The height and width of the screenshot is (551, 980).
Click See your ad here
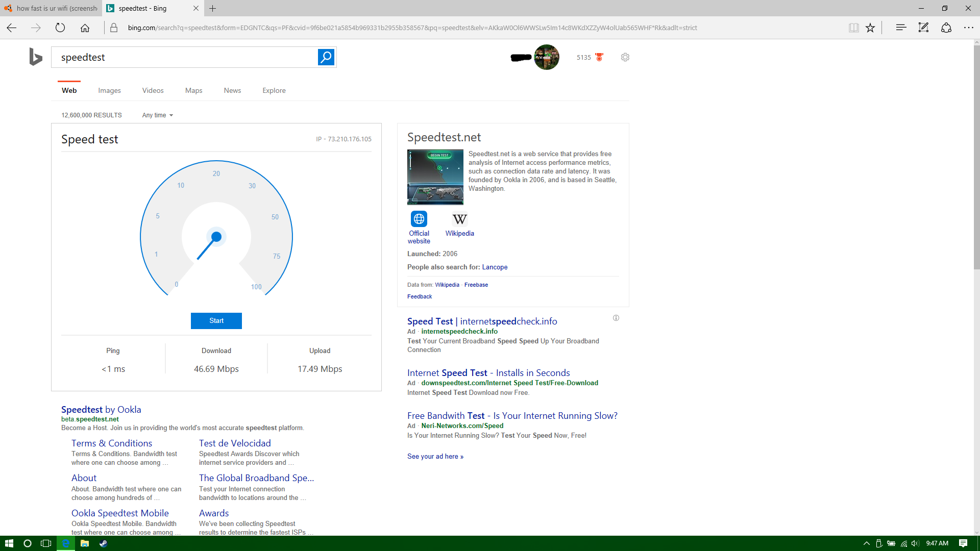coord(435,457)
